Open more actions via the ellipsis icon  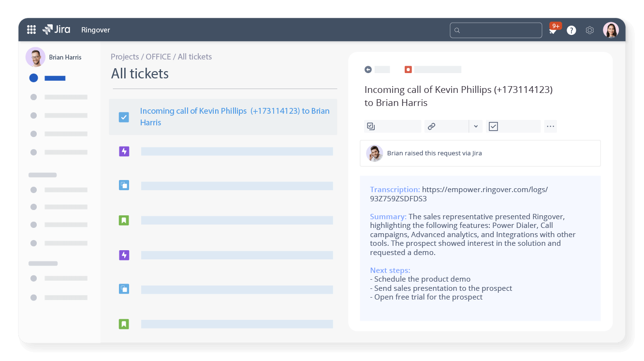pos(550,126)
